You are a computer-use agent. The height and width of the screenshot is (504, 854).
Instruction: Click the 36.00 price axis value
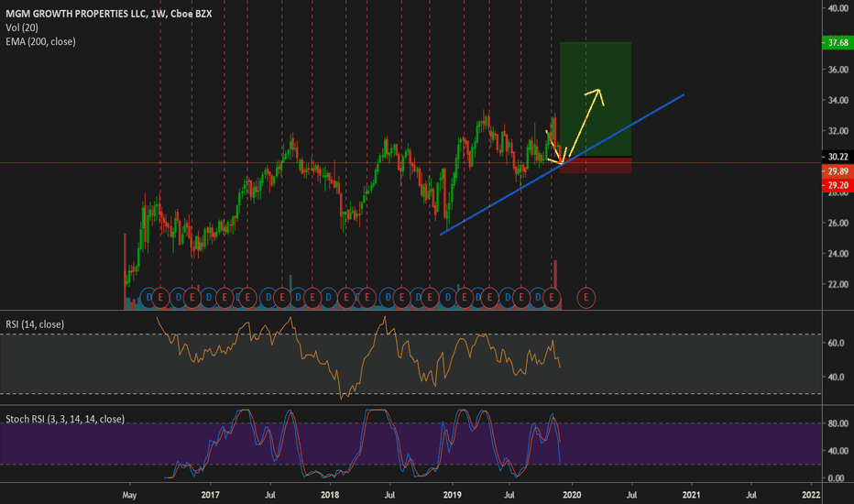click(838, 70)
